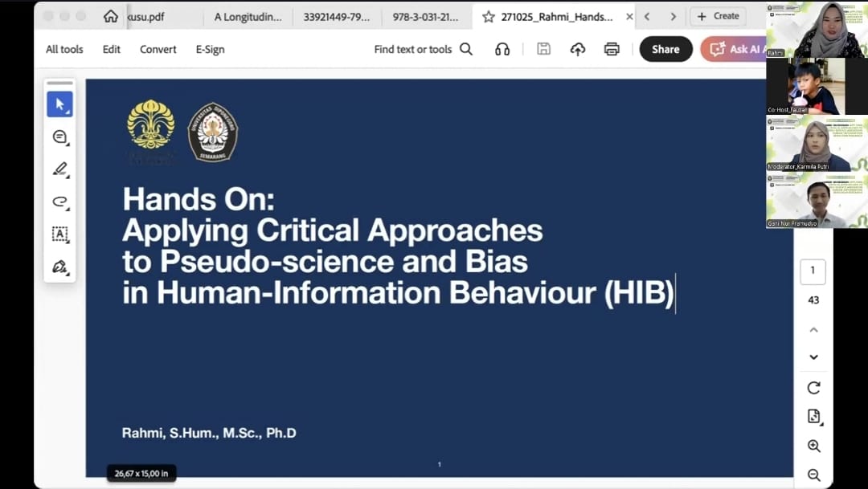Switch to the A Longitudin... tab
This screenshot has width=868, height=489.
coord(248,16)
